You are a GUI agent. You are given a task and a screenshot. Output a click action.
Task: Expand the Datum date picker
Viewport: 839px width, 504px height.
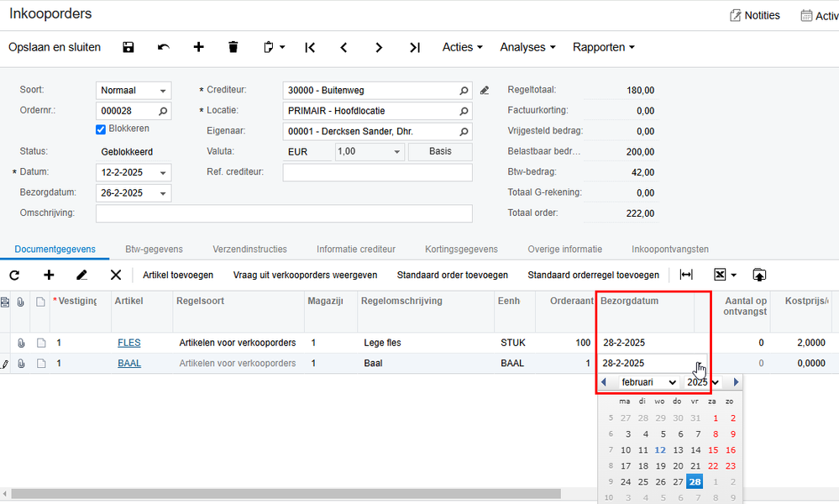(x=163, y=173)
